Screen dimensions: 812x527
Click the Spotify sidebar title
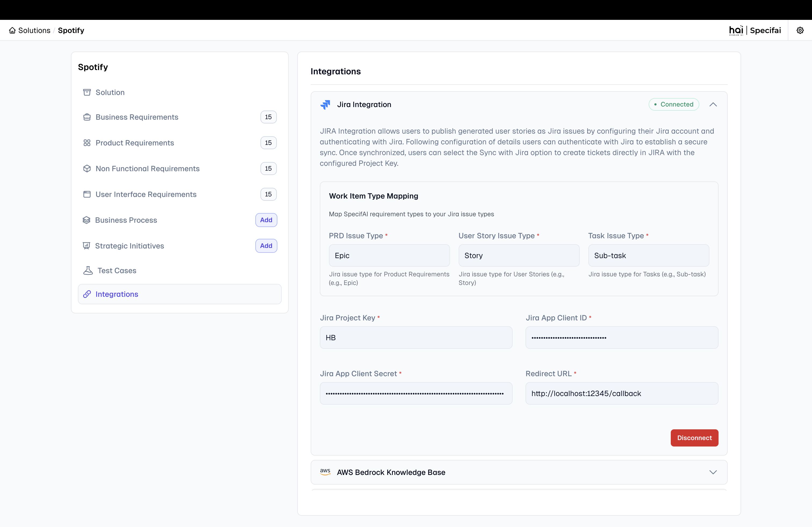click(x=93, y=67)
